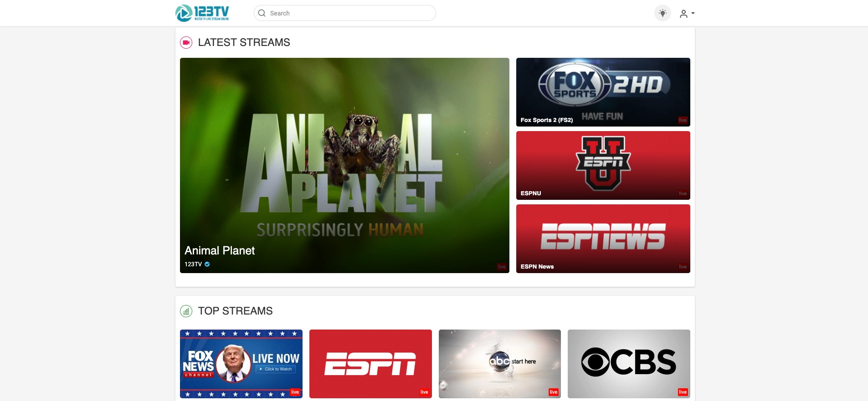Click the live badge on Animal Planet
868x401 pixels.
click(x=502, y=267)
